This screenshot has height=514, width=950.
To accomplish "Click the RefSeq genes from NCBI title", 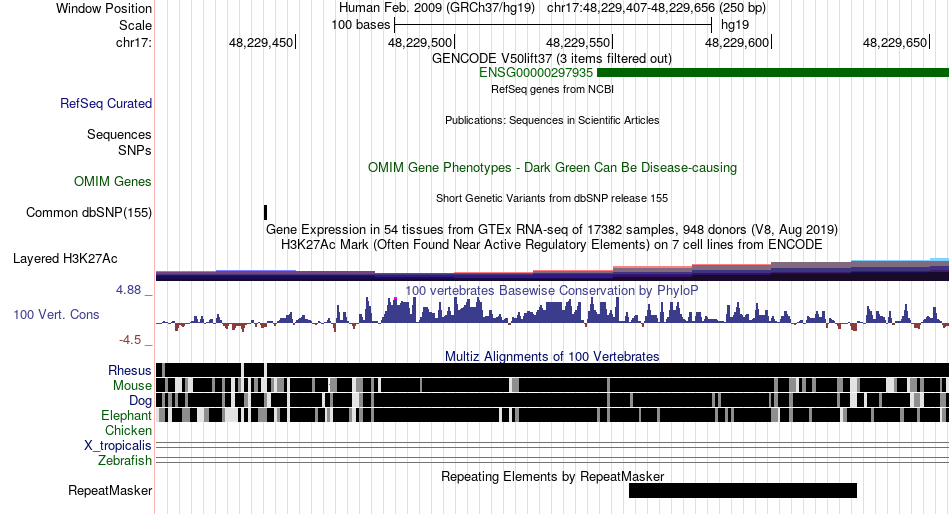I will tap(552, 89).
